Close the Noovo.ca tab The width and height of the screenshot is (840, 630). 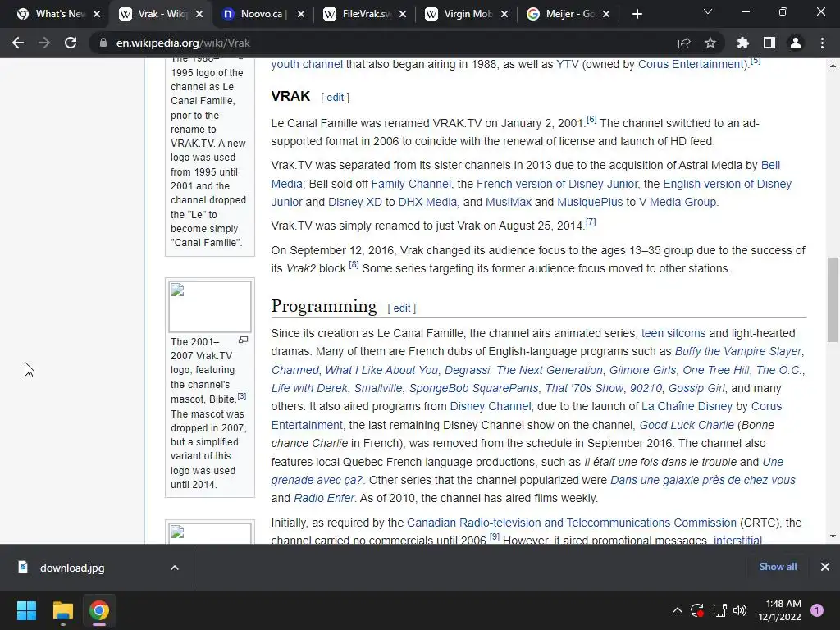click(301, 15)
